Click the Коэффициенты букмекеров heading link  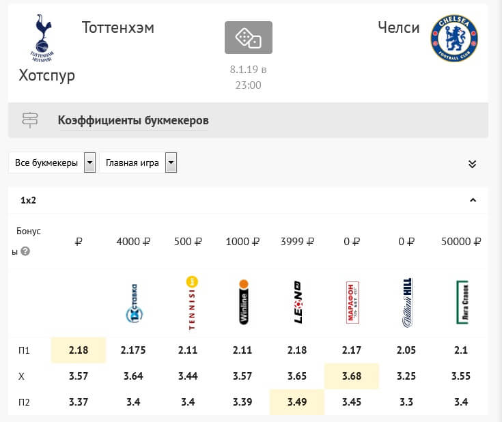click(x=133, y=121)
